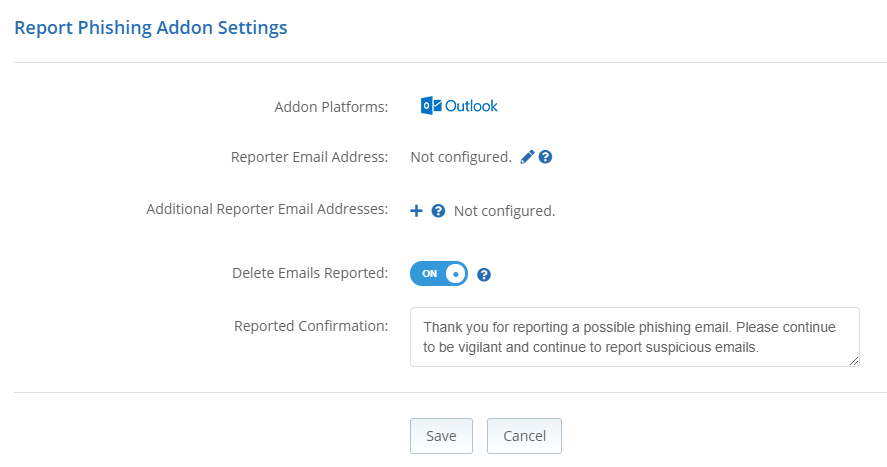Click into the Reported Confirmation text box
Viewport: 887px width, 467px height.
coord(634,337)
